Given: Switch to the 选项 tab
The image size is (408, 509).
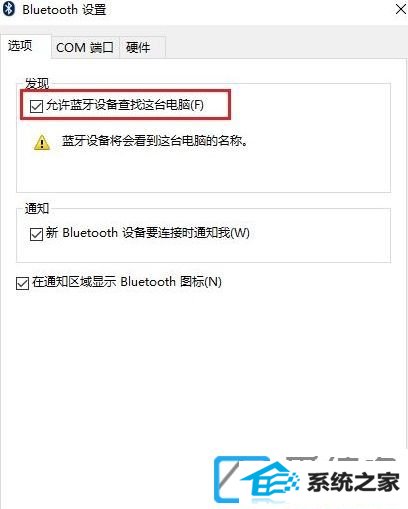Looking at the screenshot, I should [x=20, y=46].
